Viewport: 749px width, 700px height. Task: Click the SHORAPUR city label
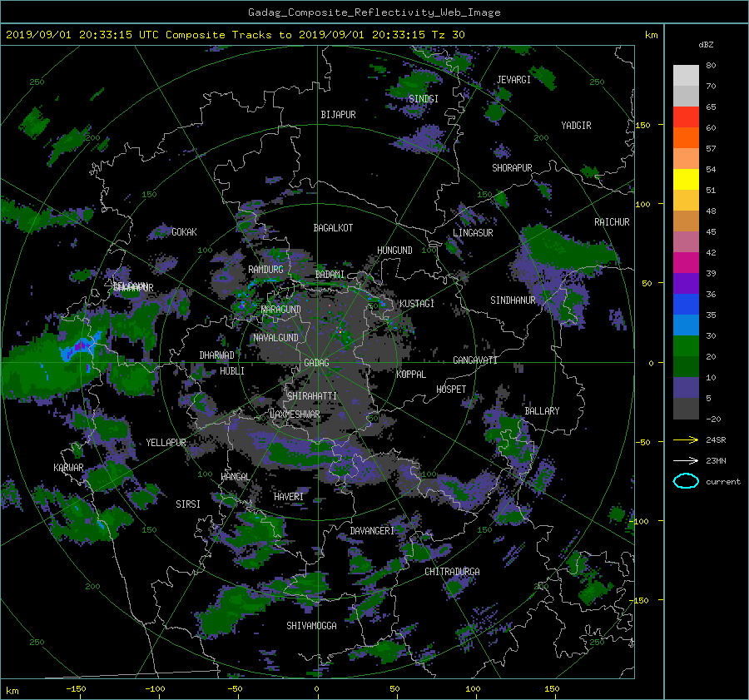pyautogui.click(x=512, y=168)
